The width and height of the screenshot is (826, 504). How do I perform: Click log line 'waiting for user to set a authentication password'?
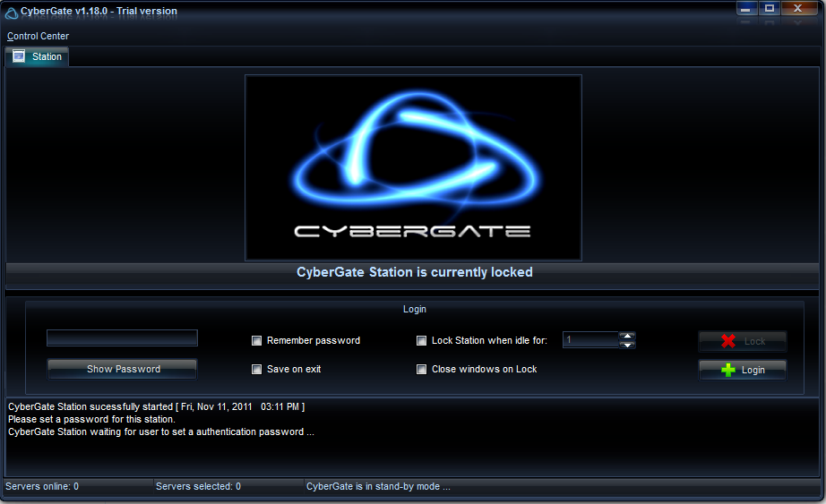point(161,431)
